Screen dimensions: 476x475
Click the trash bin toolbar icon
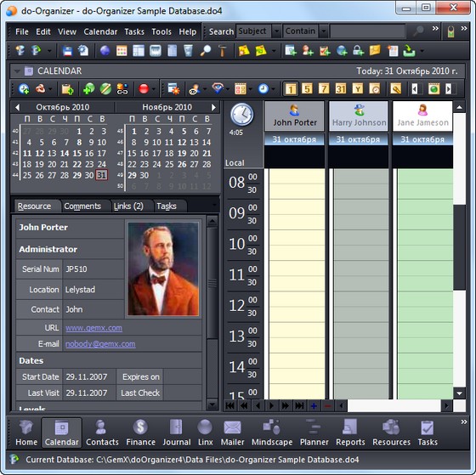pyautogui.click(x=188, y=51)
